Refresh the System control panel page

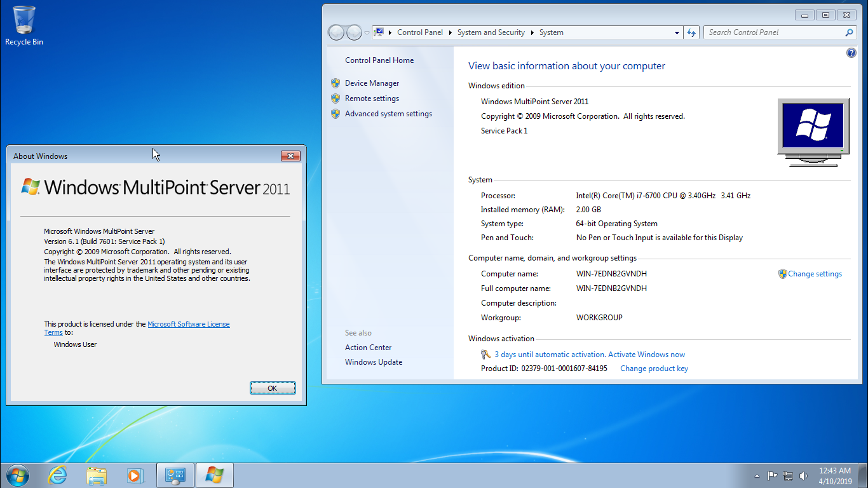tap(691, 32)
